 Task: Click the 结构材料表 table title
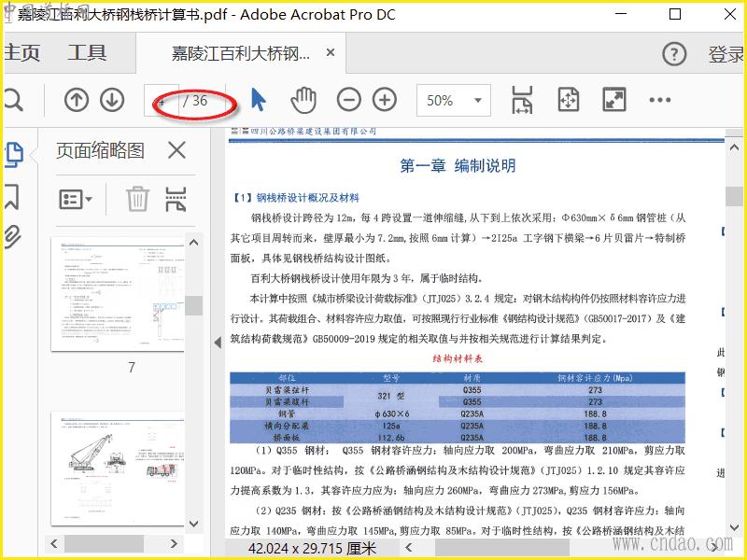(458, 358)
